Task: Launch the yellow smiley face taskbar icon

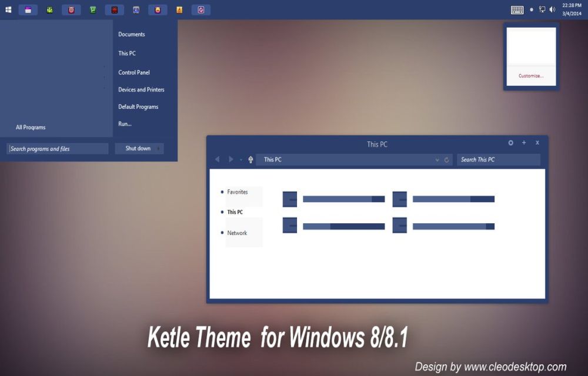Action: tap(158, 10)
